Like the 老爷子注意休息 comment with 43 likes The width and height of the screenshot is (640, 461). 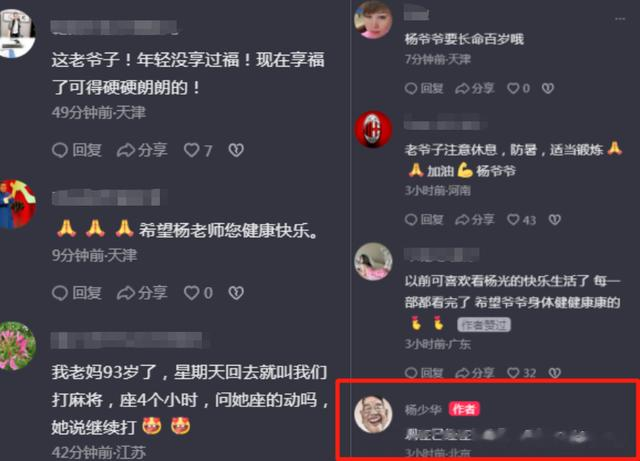pos(521,220)
